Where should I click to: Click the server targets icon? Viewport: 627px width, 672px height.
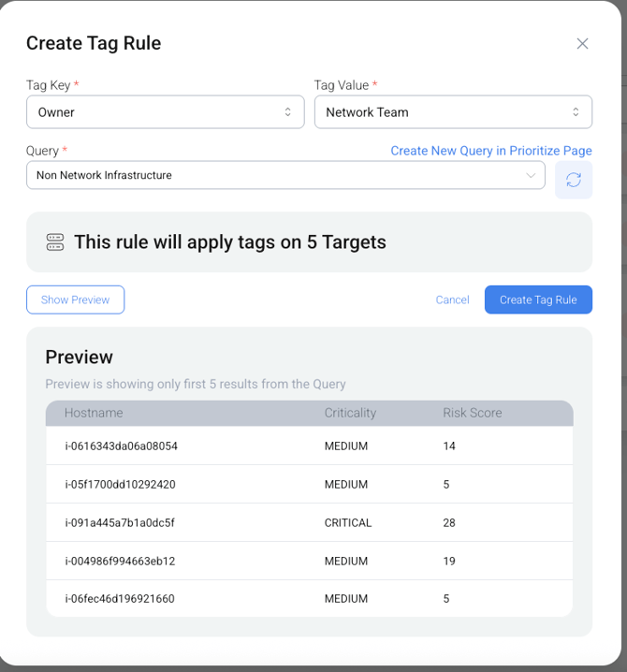(x=55, y=242)
